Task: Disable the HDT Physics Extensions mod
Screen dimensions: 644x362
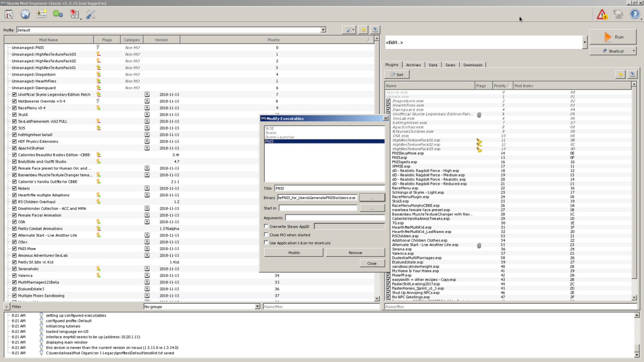Action: click(x=14, y=141)
